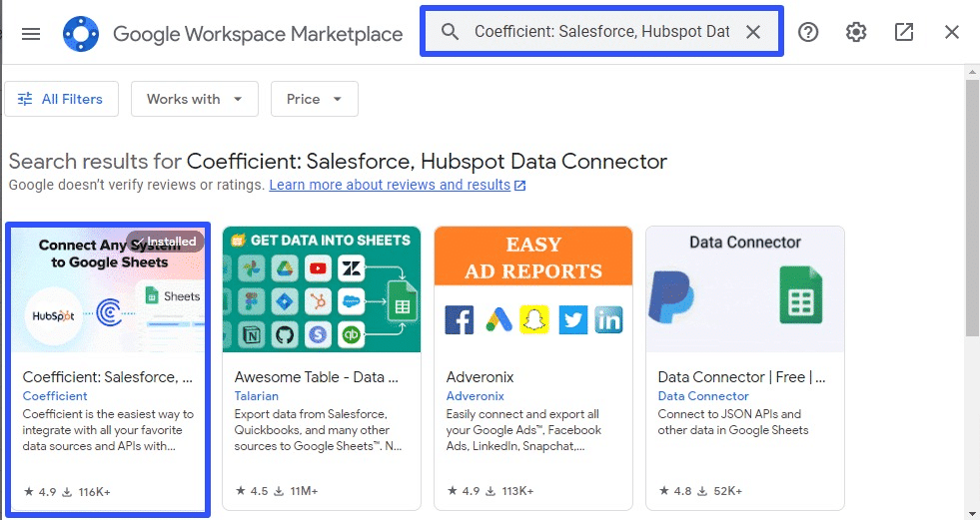980x520 pixels.
Task: Click the Data Connector | Free | ... title
Action: (742, 377)
